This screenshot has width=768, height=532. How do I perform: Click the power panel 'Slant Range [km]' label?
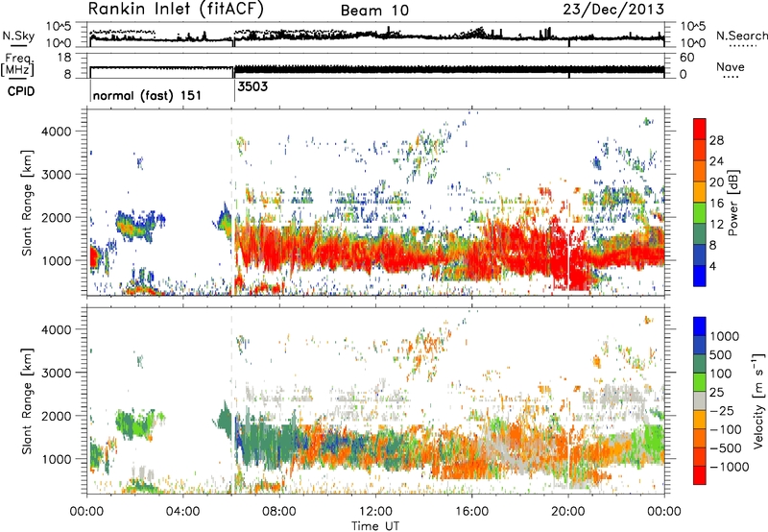coord(27,204)
